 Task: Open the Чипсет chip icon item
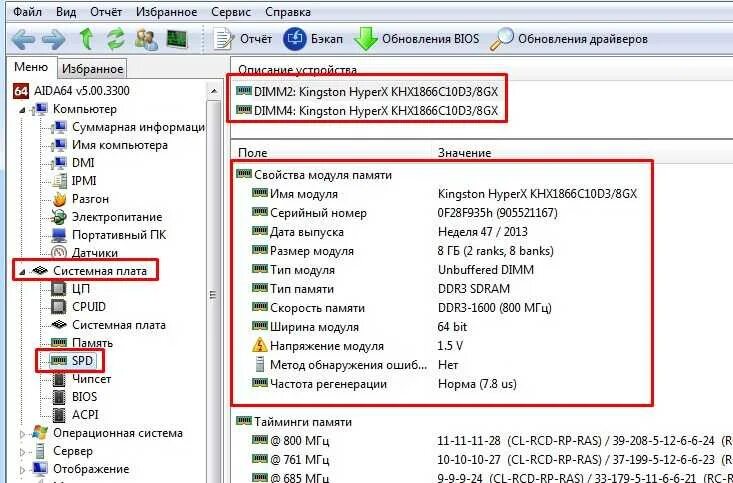59,379
